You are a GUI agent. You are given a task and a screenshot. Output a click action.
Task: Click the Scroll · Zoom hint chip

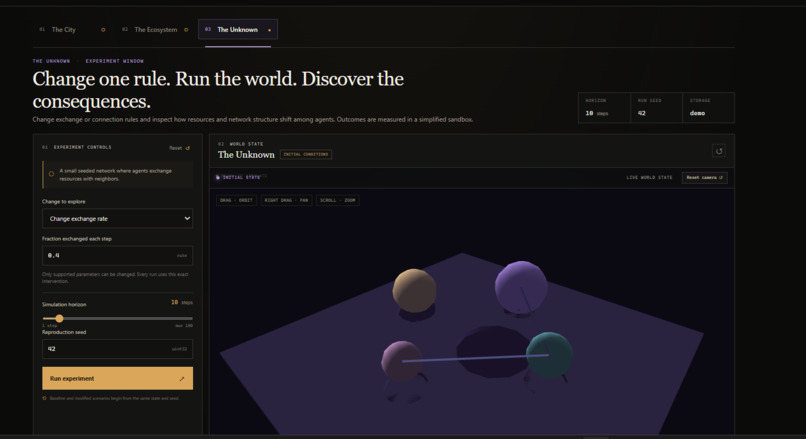point(338,200)
